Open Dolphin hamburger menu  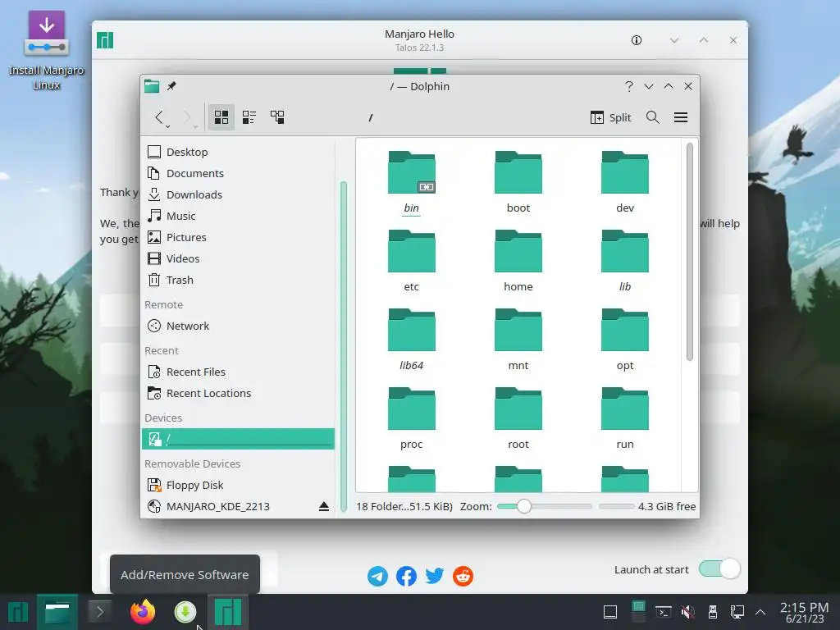tap(681, 117)
